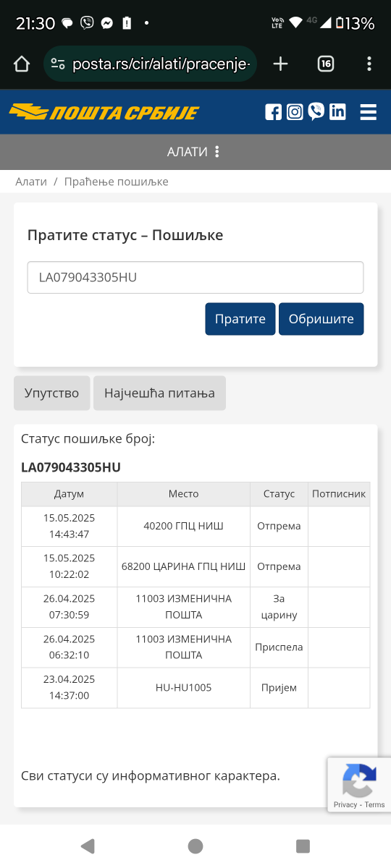
Task: Open the Најчешћа питања tab
Action: point(159,393)
